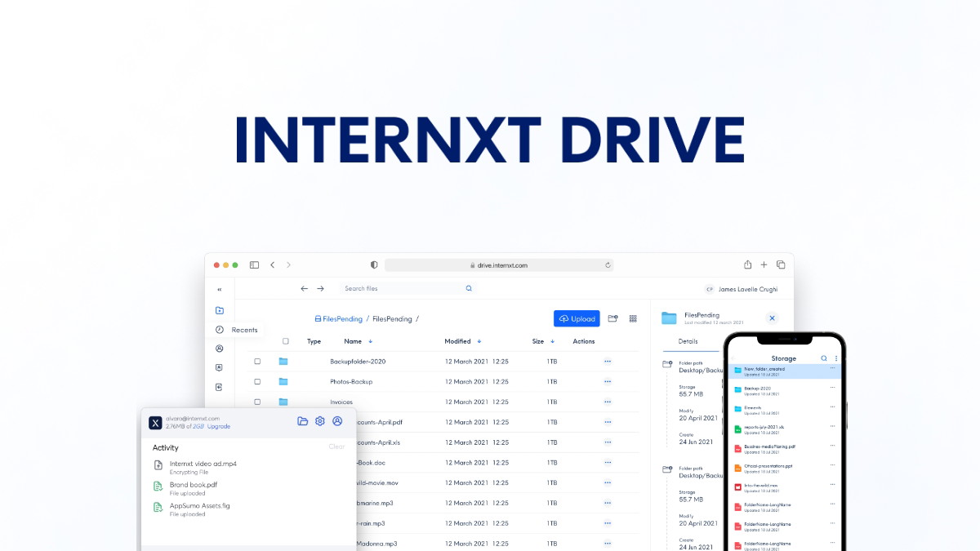Click the Invoices folder icon
The image size is (980, 551).
283,402
